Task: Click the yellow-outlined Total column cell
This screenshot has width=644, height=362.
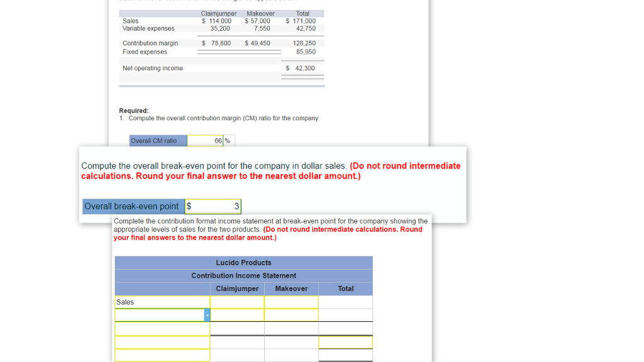Action: pos(345,343)
